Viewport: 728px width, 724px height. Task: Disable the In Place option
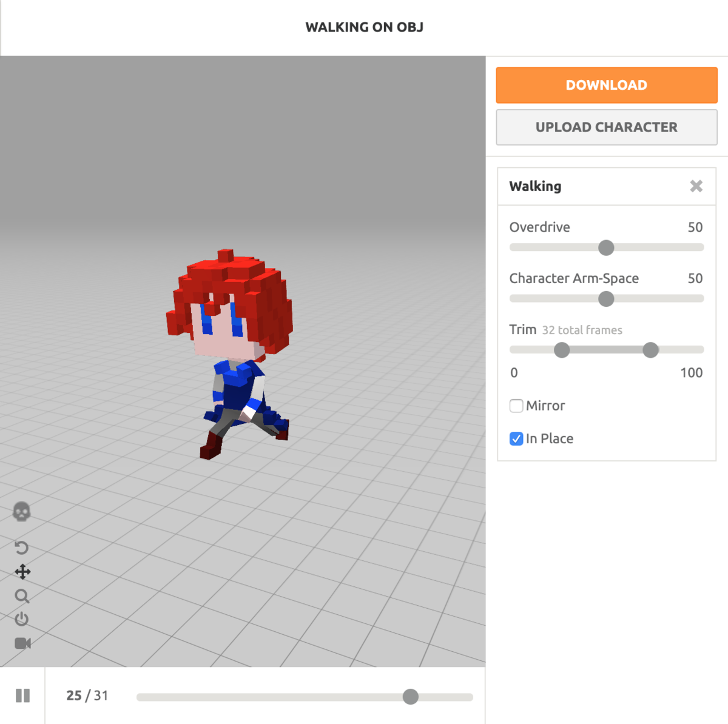click(x=516, y=438)
